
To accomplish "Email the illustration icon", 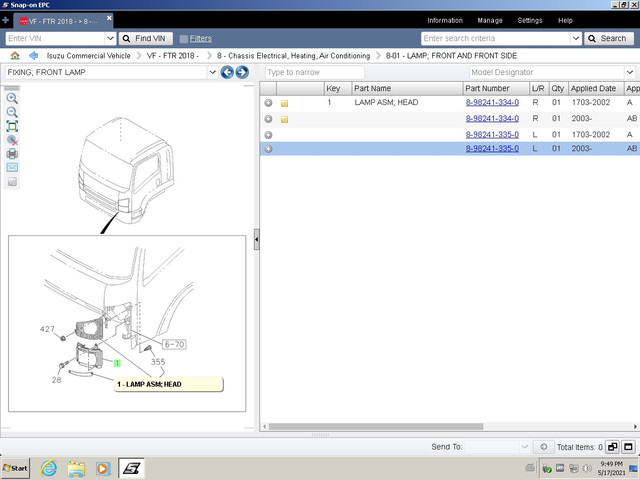I will [12, 167].
